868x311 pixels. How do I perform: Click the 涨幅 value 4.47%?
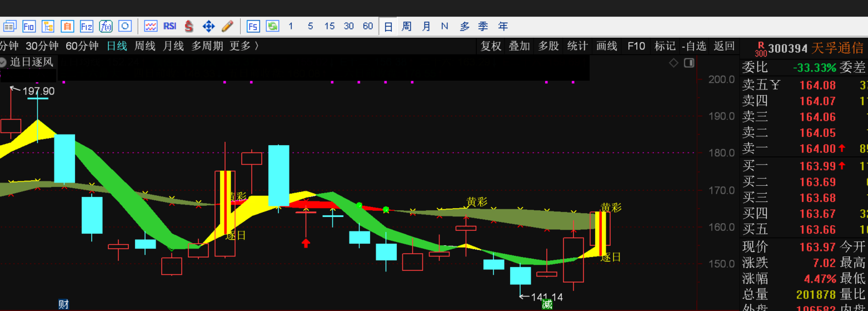click(x=820, y=278)
